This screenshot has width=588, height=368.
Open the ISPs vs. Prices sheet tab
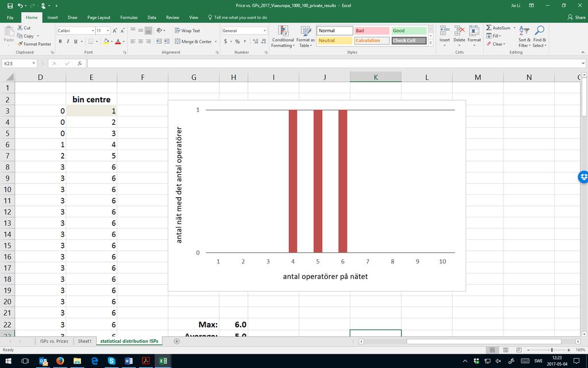pos(54,342)
